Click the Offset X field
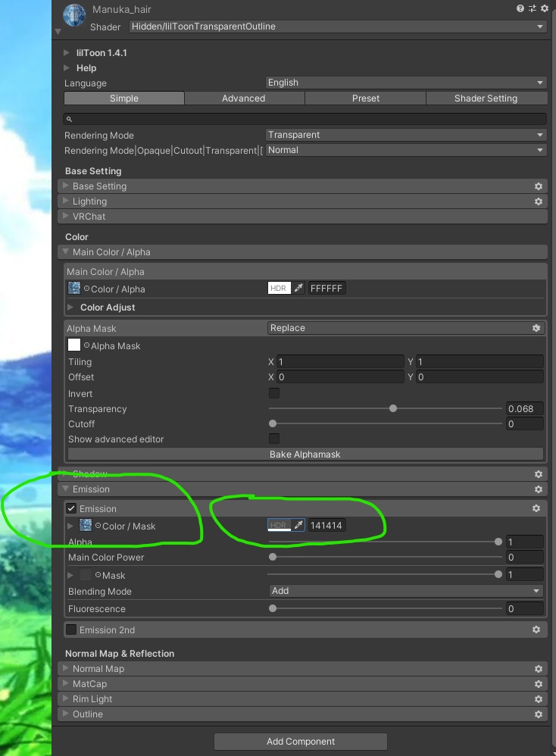Screen dimensions: 556x756 tap(340, 377)
